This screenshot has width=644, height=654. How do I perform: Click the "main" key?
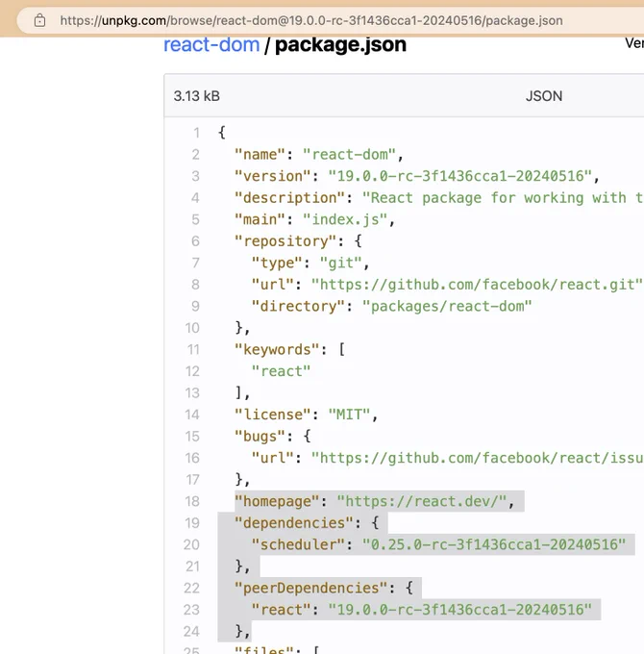click(260, 219)
